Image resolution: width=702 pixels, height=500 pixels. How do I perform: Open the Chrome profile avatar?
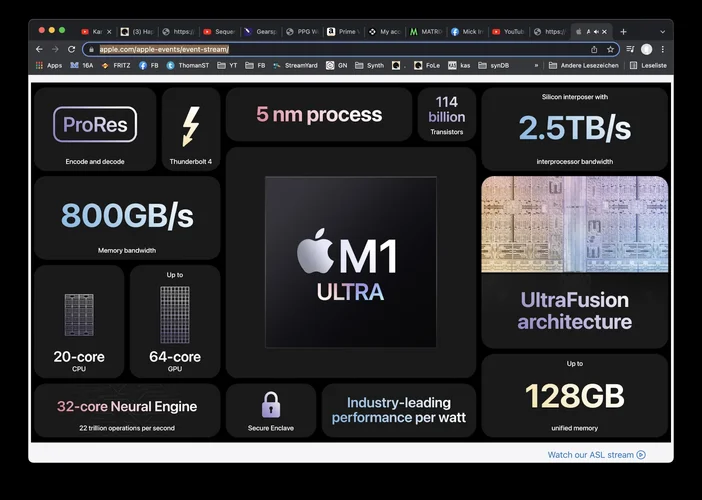tap(646, 49)
